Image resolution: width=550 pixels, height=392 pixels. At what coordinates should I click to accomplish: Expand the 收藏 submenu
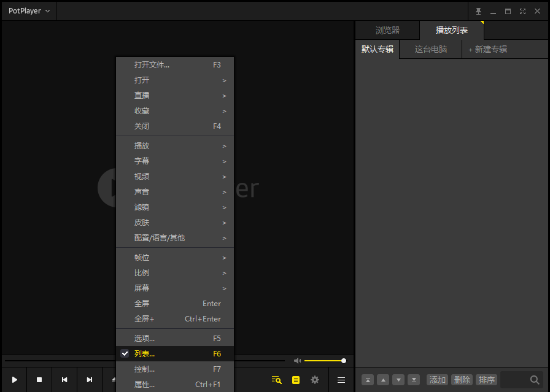coord(175,111)
